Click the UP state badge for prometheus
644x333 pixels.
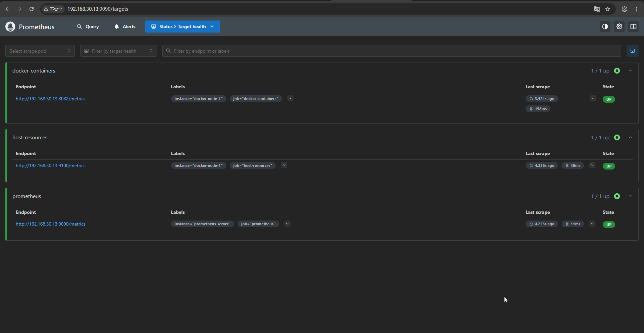[609, 225]
